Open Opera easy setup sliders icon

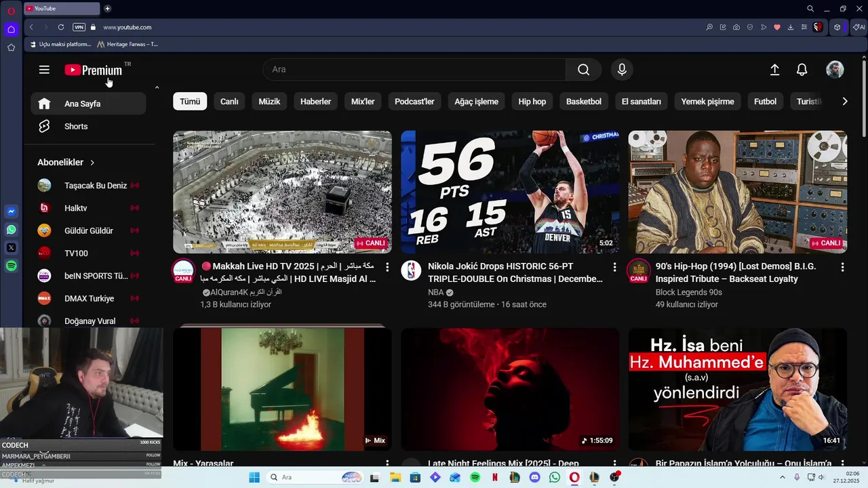click(x=804, y=27)
